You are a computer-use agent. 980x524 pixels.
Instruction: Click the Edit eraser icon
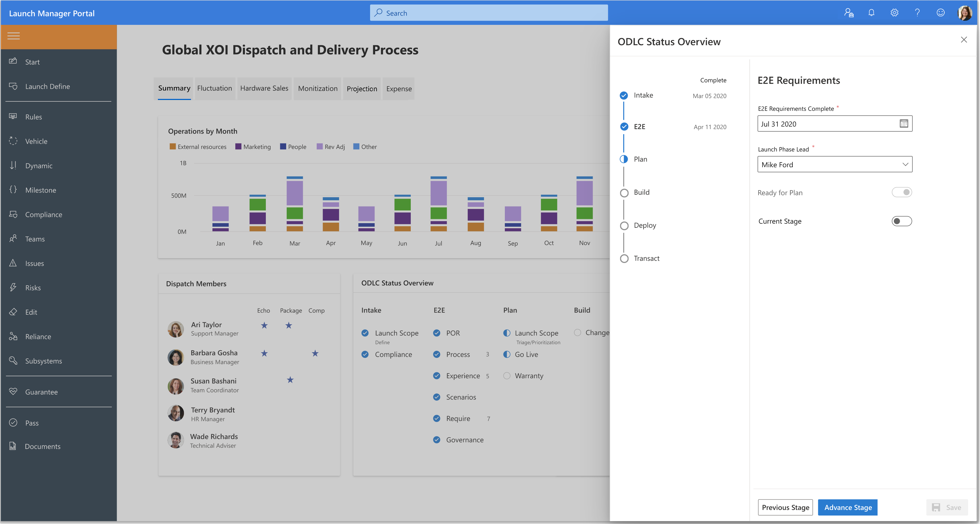[13, 312]
